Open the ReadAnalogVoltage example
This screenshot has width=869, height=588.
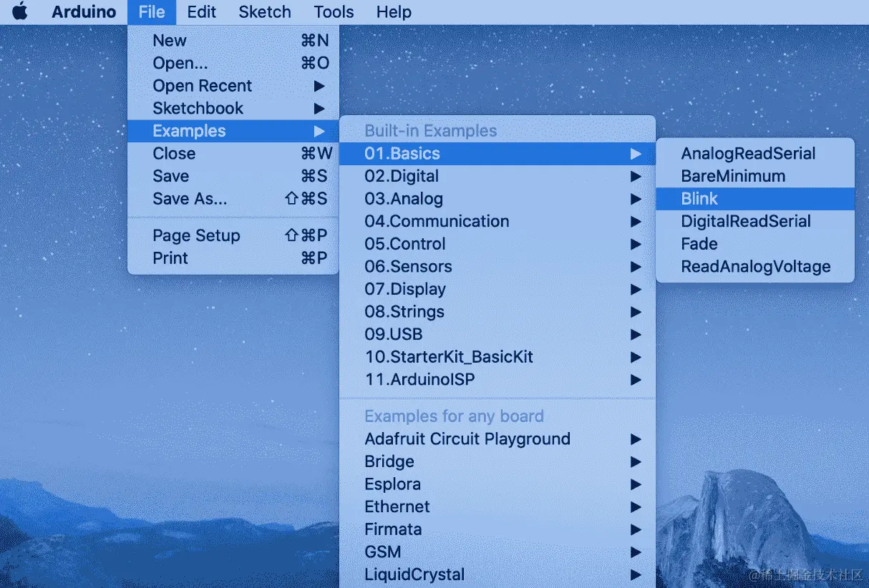(755, 267)
